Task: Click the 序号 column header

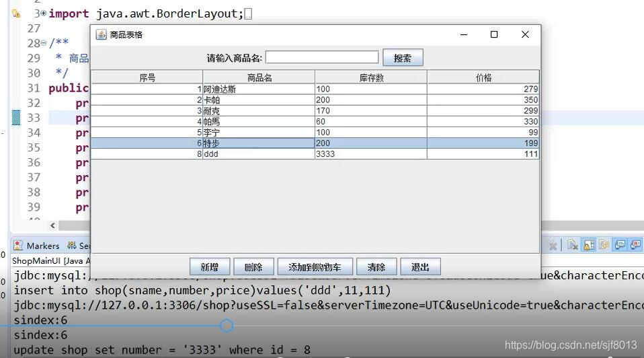Action: pyautogui.click(x=147, y=77)
